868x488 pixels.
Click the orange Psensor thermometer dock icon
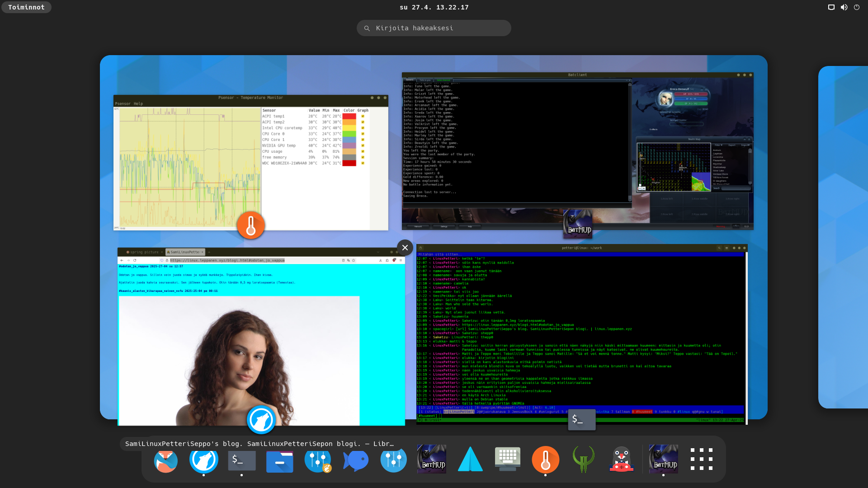tap(545, 460)
